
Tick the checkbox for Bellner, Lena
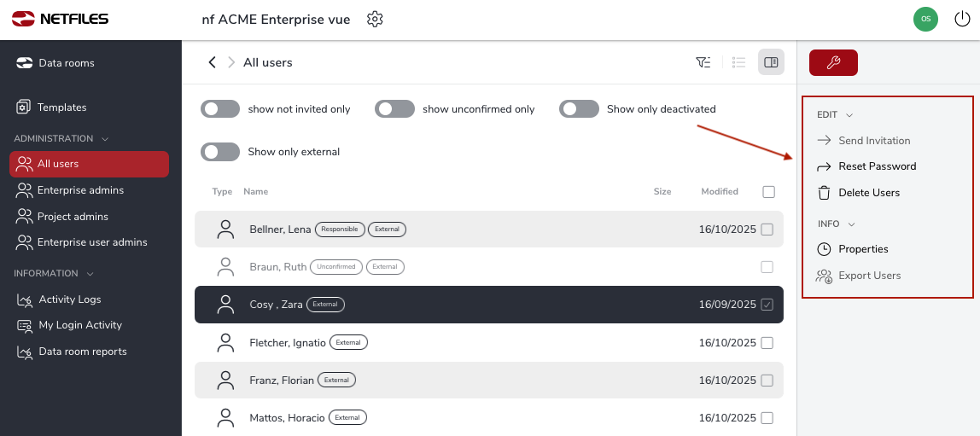(x=767, y=230)
